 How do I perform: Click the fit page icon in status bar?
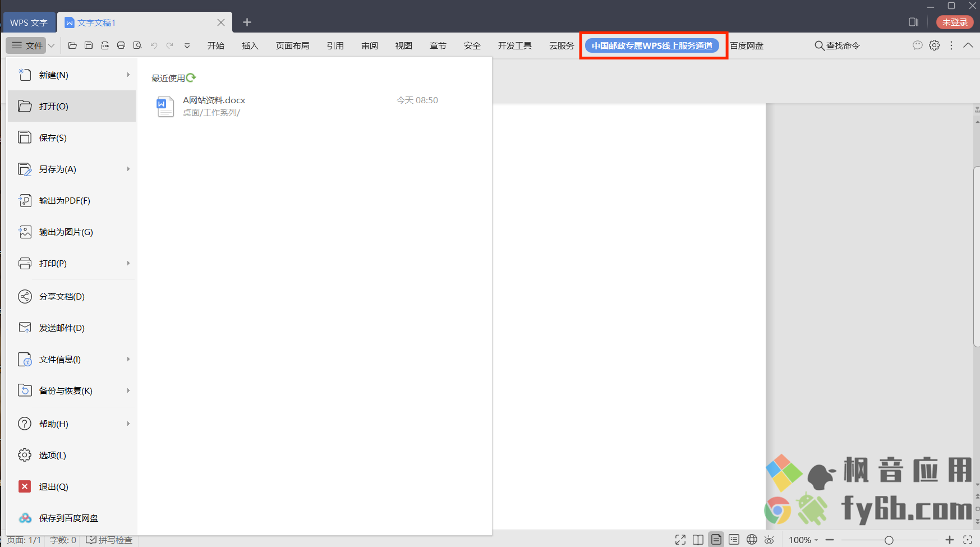[x=968, y=540]
